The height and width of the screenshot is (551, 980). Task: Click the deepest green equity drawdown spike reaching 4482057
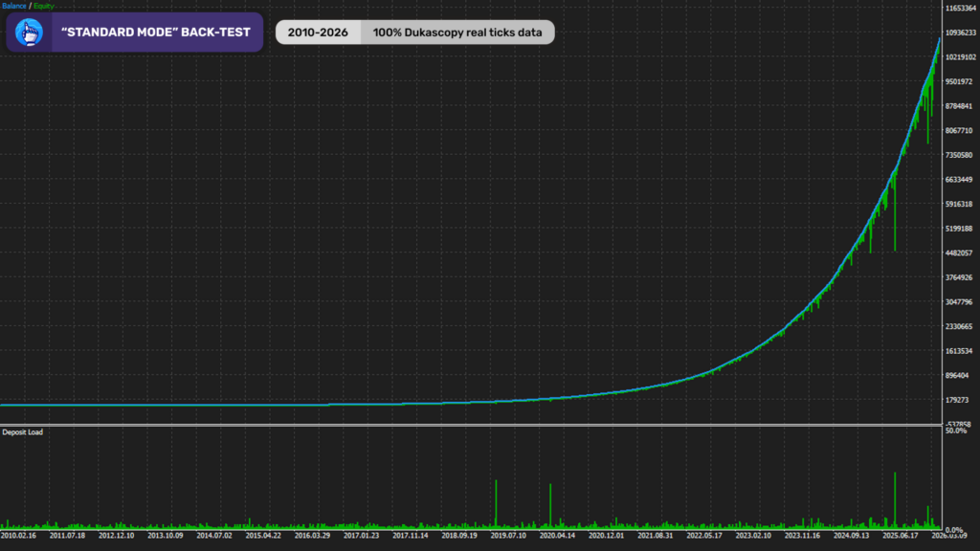coord(895,212)
